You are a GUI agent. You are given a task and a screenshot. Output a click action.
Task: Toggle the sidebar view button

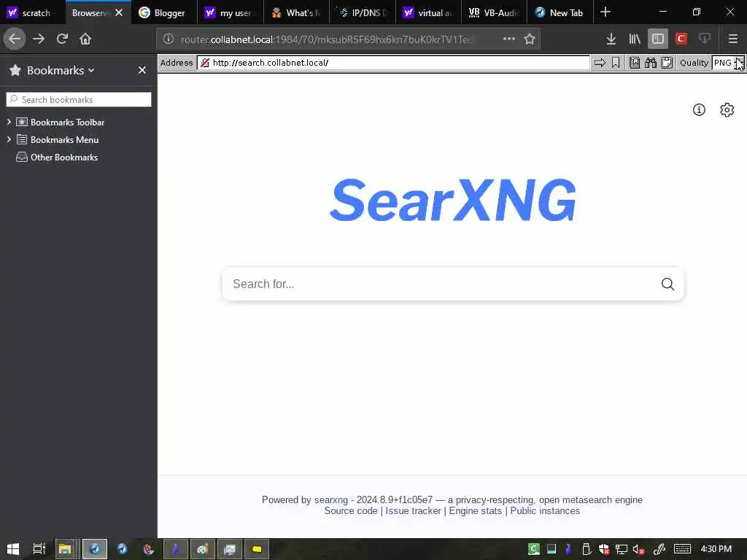tap(658, 39)
